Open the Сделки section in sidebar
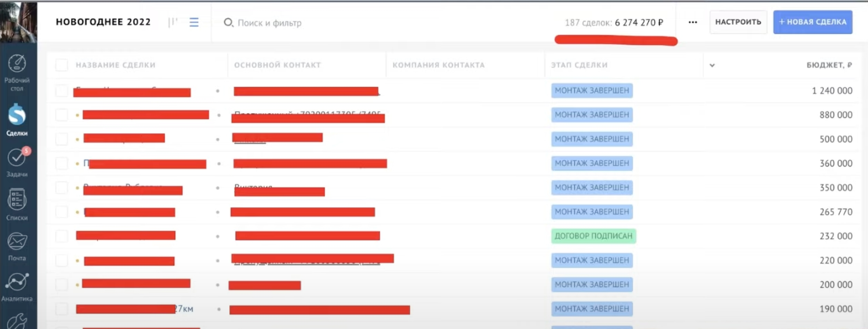The height and width of the screenshot is (329, 868). pyautogui.click(x=17, y=119)
